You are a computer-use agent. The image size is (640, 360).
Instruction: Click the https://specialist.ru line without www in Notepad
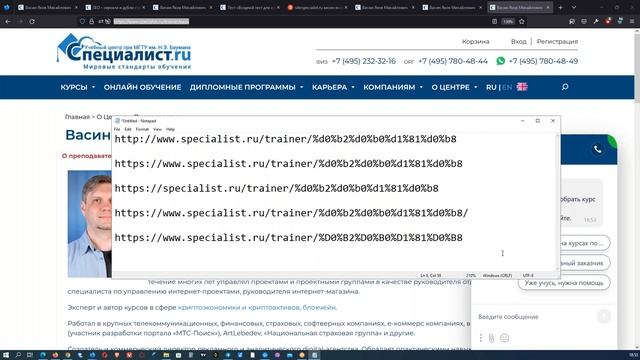[276, 189]
